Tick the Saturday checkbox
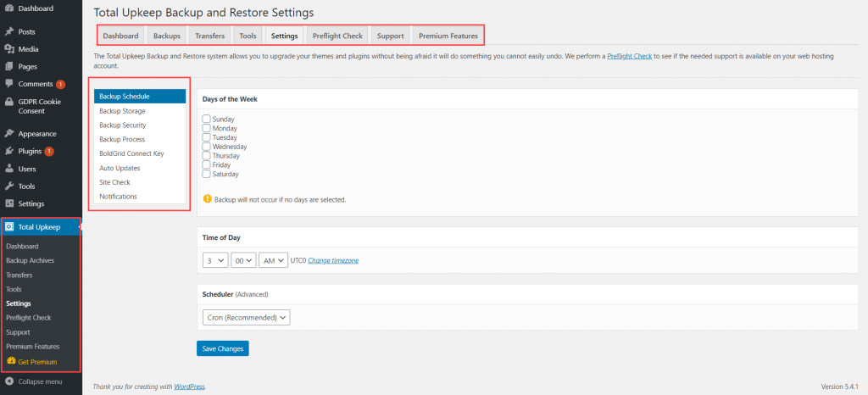 click(x=207, y=174)
